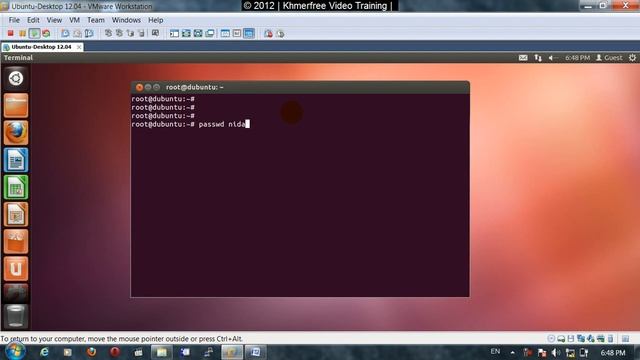Click the red Power Off toolbar icon
This screenshot has width=640, height=360.
[x=11, y=33]
